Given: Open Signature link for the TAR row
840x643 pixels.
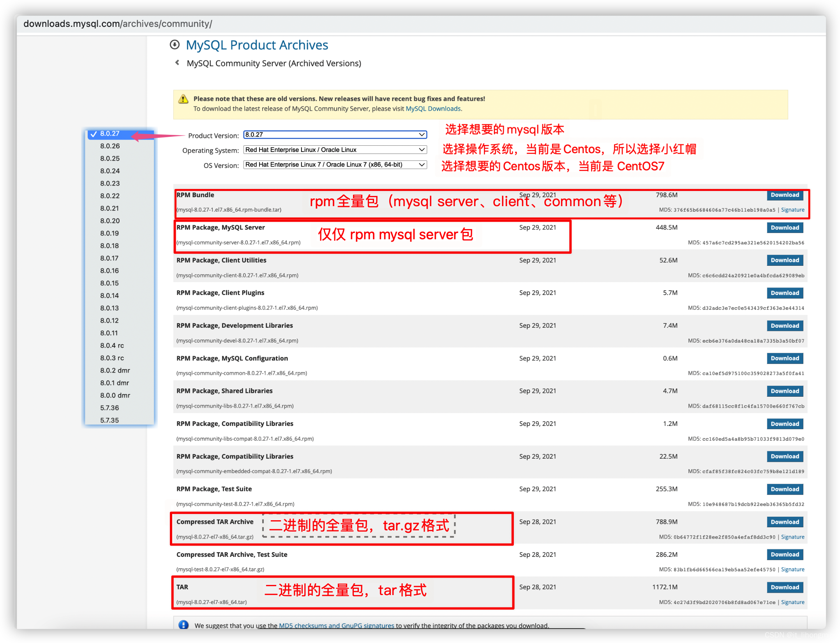Looking at the screenshot, I should tap(792, 602).
